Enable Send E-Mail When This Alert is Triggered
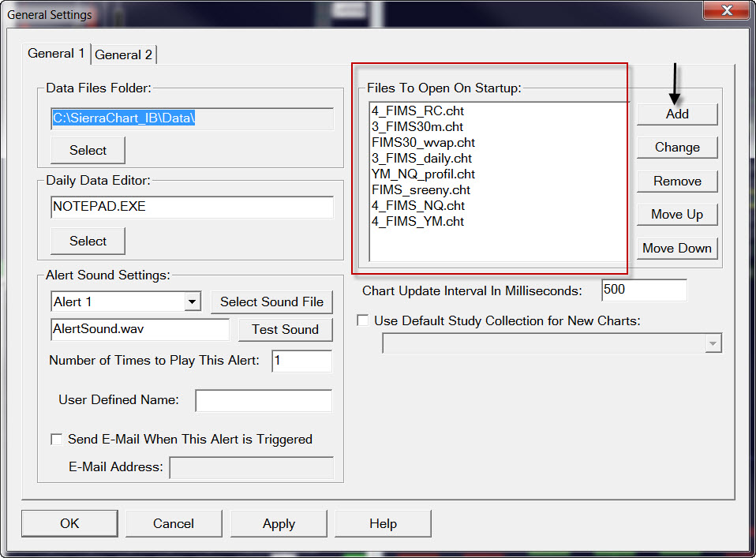The image size is (756, 558). click(57, 440)
